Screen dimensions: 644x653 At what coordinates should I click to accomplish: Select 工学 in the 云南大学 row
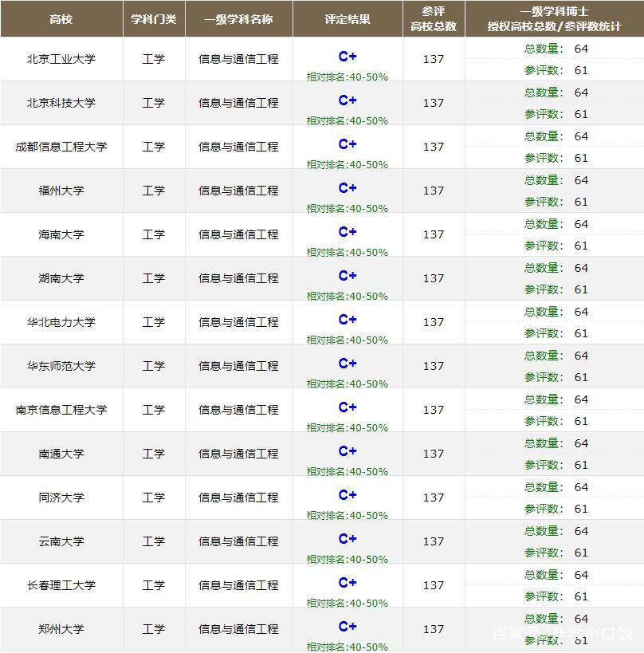pos(154,541)
